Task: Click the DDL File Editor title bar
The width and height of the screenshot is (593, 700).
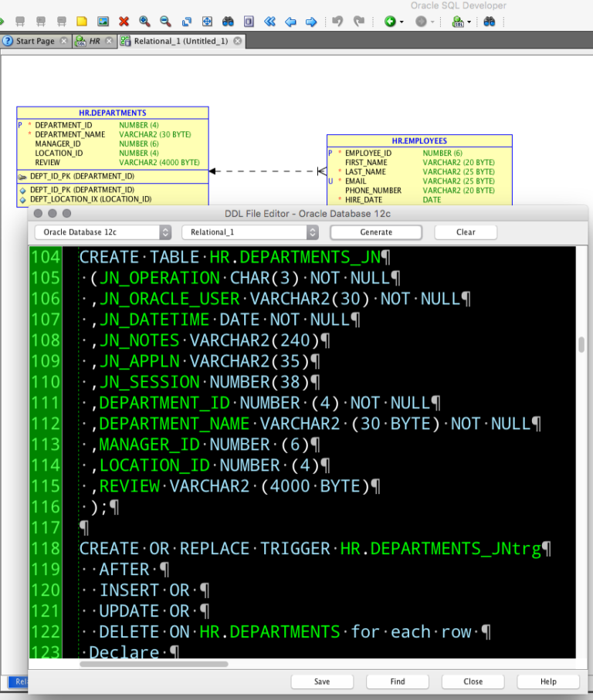Action: [x=307, y=213]
